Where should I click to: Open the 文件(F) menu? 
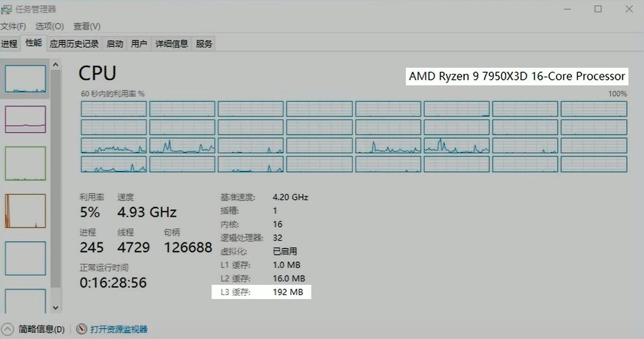[13, 26]
